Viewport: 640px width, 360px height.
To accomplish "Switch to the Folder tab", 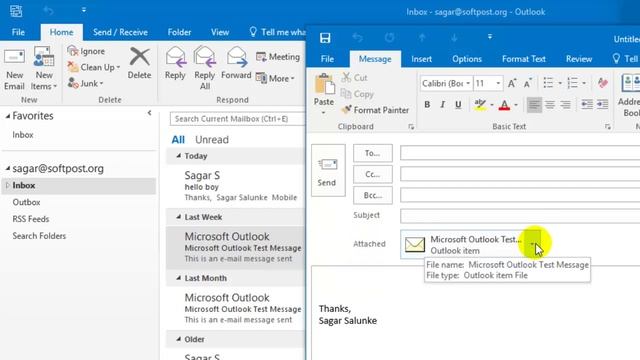I will click(179, 32).
